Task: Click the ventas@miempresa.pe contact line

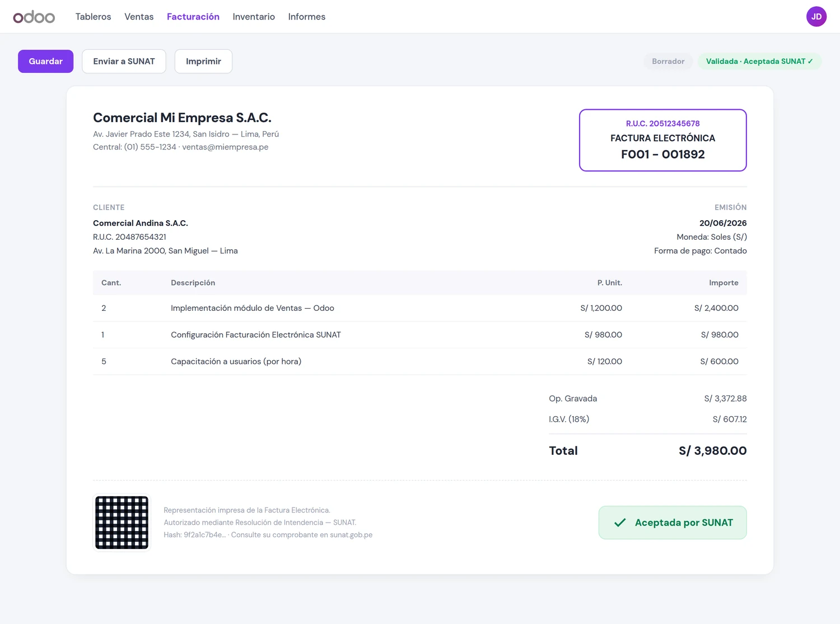Action: (x=181, y=147)
